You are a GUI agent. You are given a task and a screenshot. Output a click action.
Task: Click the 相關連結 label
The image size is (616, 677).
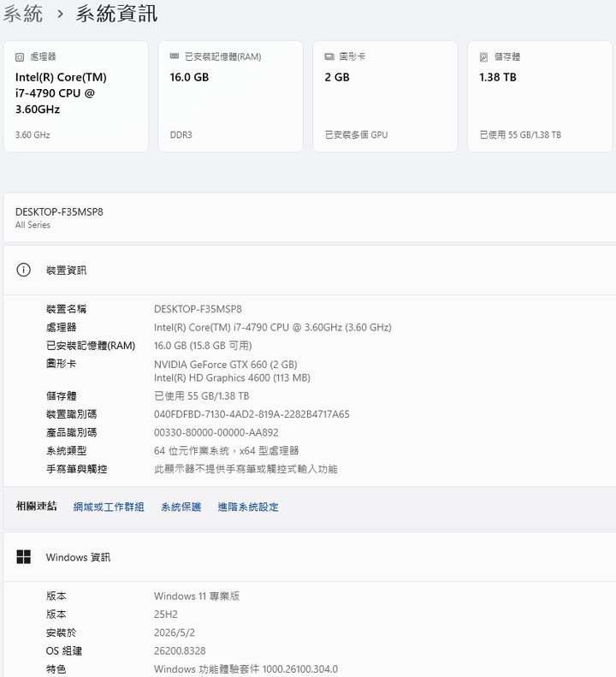coord(36,507)
